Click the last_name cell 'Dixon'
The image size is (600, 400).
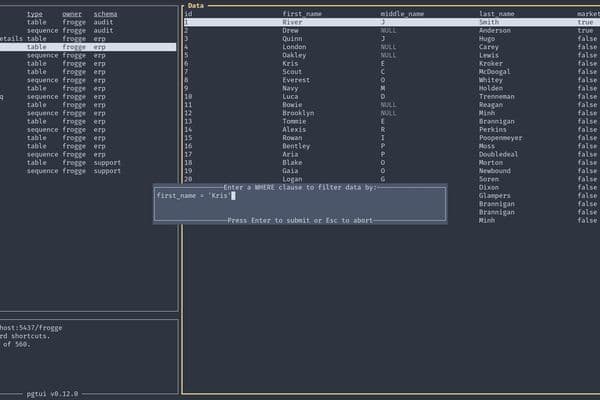tap(489, 188)
